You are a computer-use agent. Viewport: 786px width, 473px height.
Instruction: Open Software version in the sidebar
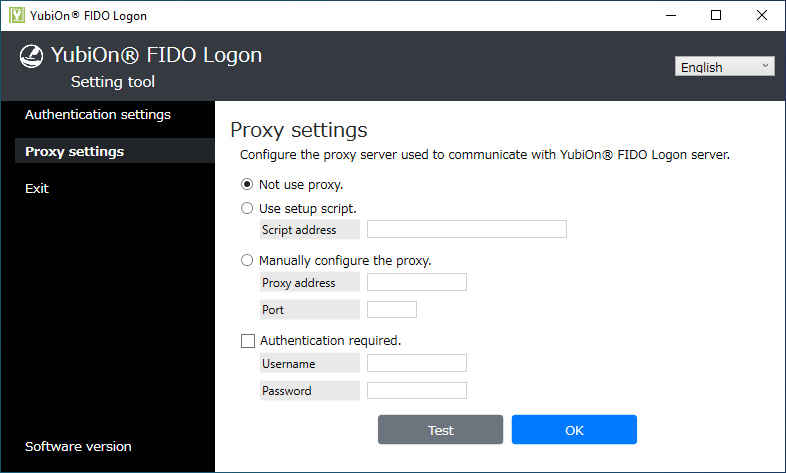point(78,446)
